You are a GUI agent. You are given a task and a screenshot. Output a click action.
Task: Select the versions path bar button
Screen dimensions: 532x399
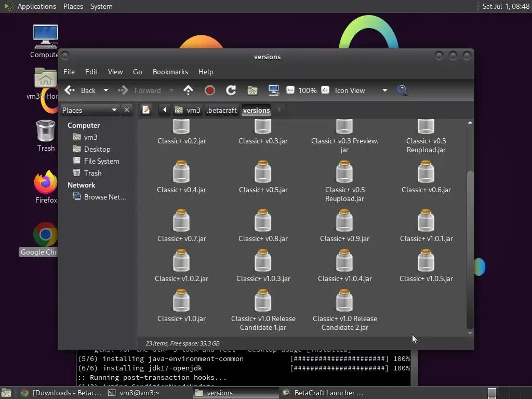click(x=257, y=110)
